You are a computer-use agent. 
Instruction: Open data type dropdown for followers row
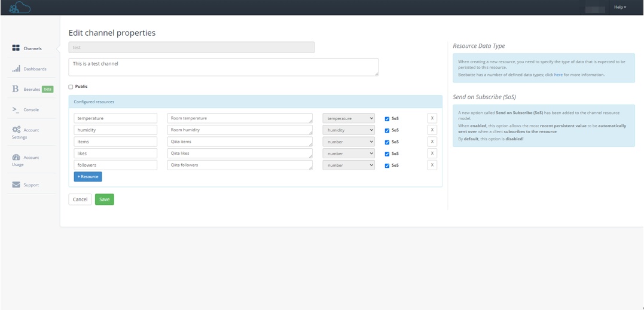pyautogui.click(x=348, y=165)
